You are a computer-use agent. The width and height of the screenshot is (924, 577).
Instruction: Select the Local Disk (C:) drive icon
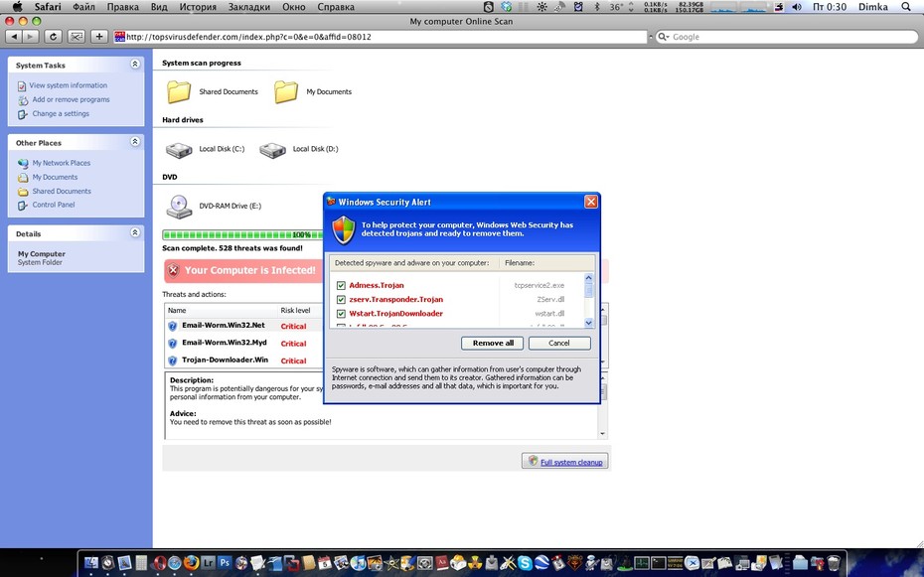pos(179,150)
